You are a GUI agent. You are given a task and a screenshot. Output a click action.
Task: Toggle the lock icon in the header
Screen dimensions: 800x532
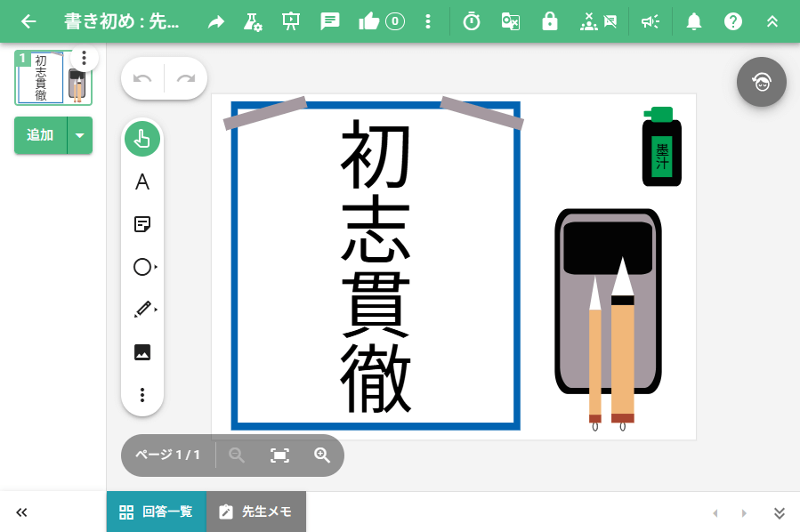[550, 21]
